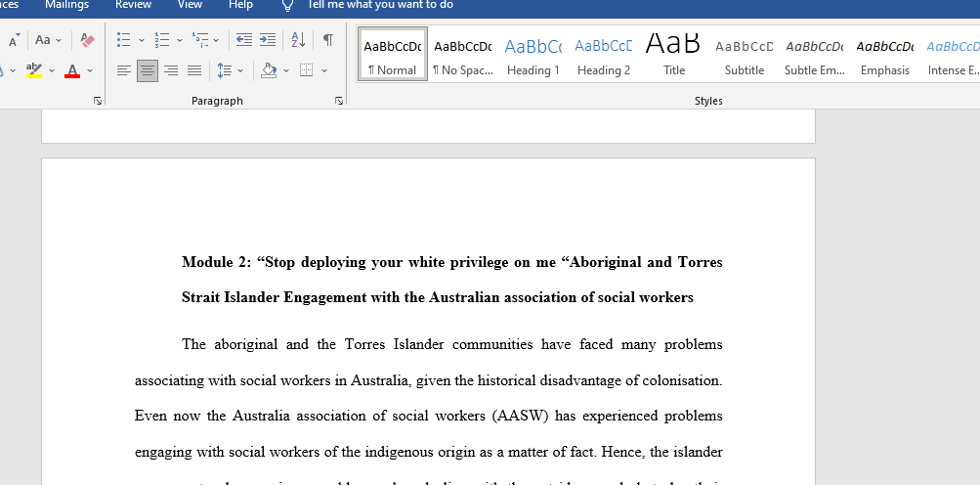Open the Line Spacing dropdown arrow
Screen dimensions: 980x485
tap(240, 70)
